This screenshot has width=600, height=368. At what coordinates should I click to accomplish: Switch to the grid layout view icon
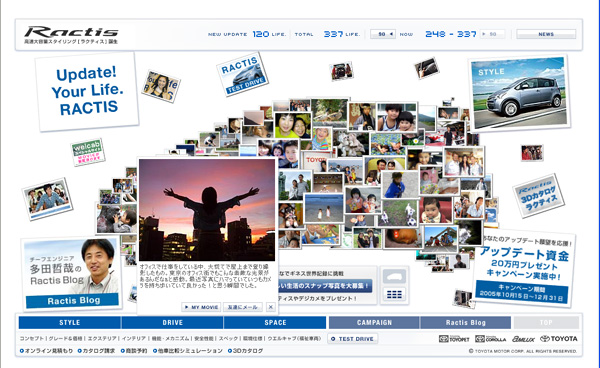pos(394,294)
